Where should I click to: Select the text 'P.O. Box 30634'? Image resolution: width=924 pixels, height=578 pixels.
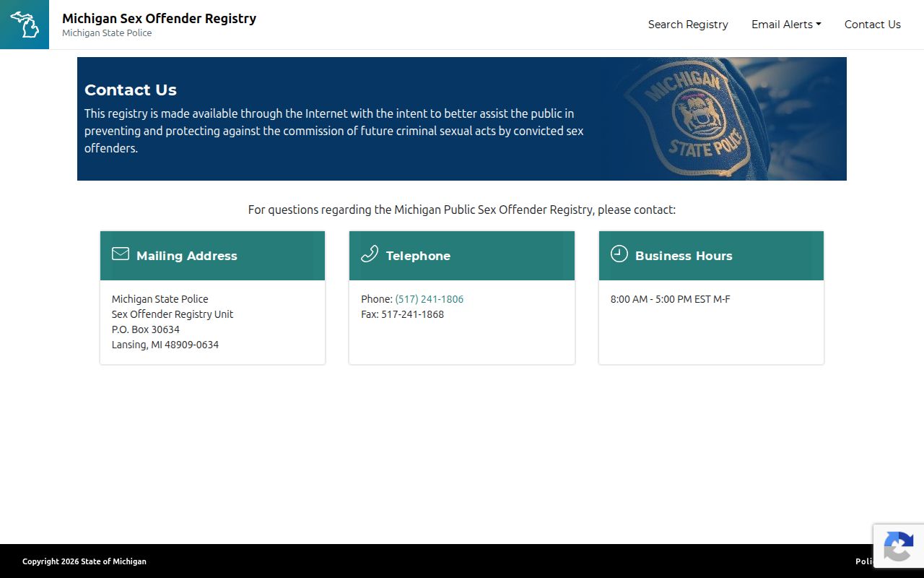(x=146, y=329)
